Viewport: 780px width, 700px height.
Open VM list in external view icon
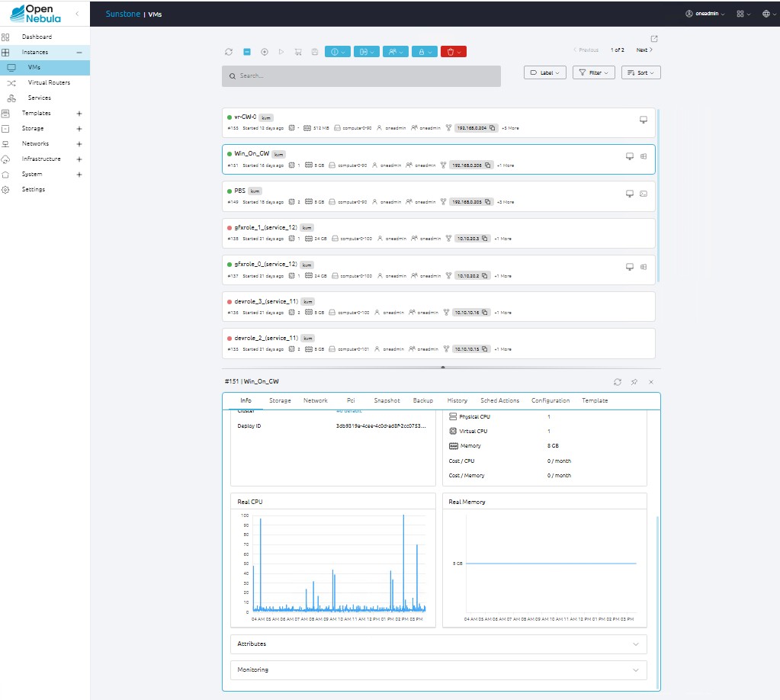click(x=653, y=39)
